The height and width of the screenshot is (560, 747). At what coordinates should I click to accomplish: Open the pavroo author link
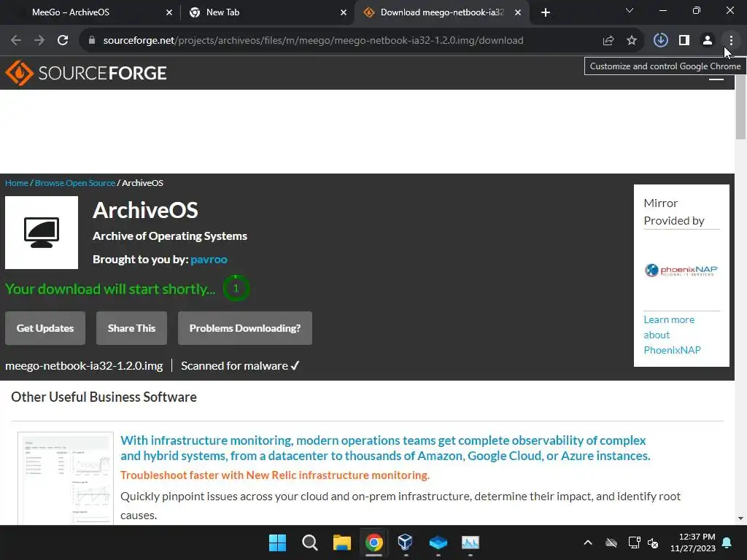click(209, 260)
